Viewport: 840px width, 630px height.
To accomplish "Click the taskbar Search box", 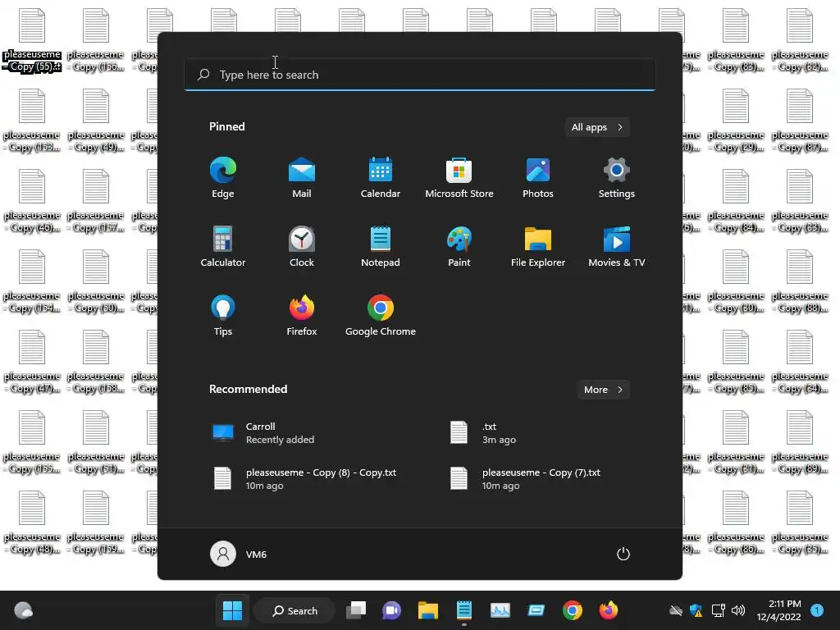I will click(x=294, y=610).
